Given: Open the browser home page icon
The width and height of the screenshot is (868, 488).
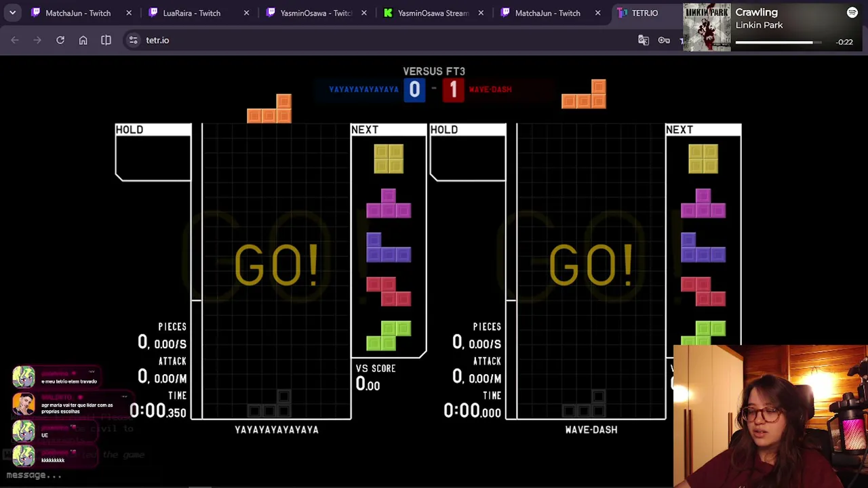Looking at the screenshot, I should (x=83, y=40).
